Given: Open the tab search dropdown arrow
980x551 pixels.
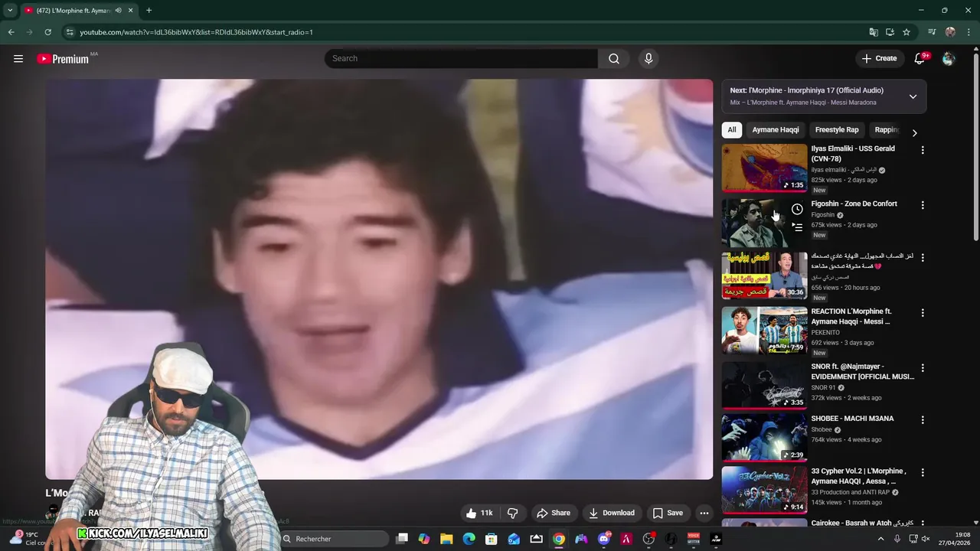Looking at the screenshot, I should click(10, 11).
